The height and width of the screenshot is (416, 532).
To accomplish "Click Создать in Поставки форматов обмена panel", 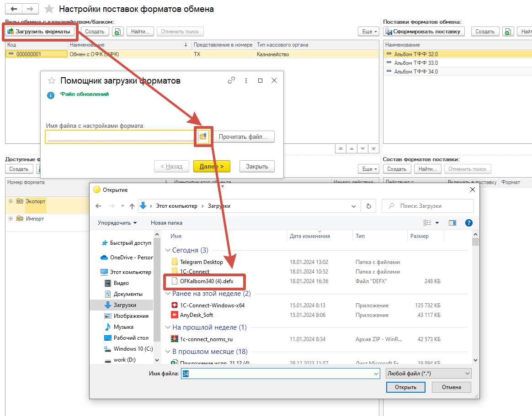I will (x=485, y=32).
